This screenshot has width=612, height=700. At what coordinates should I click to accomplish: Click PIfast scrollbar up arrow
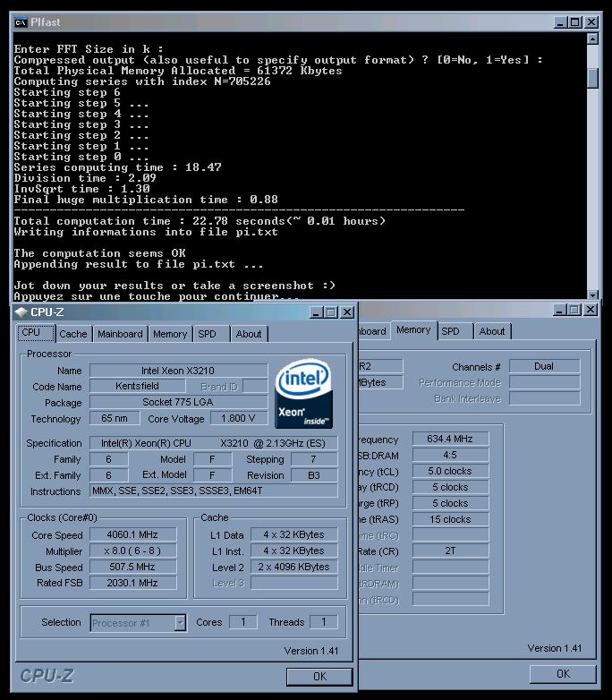[592, 39]
